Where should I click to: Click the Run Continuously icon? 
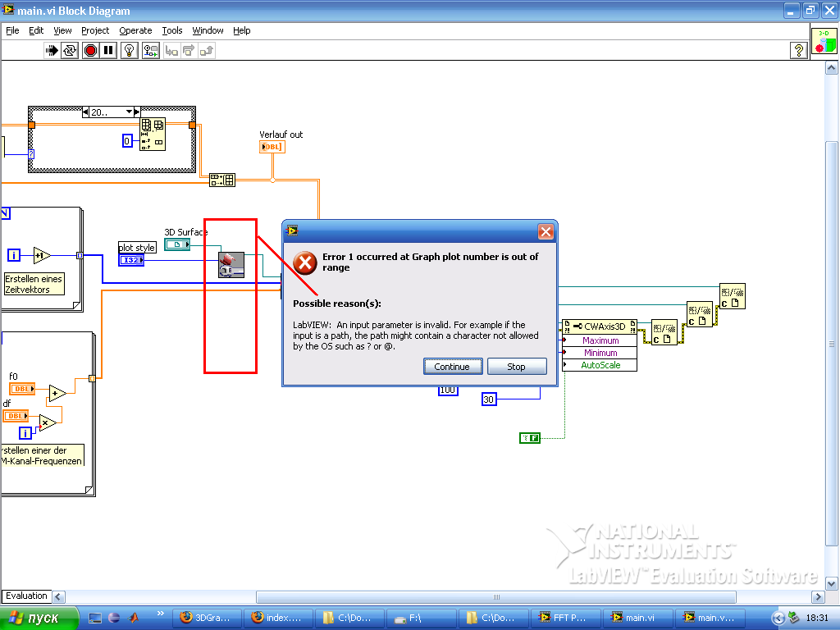click(x=70, y=50)
